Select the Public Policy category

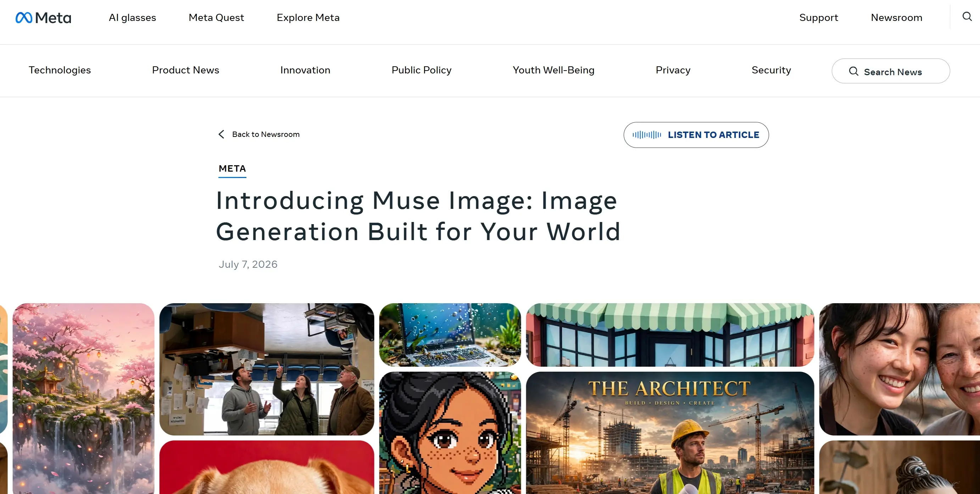coord(421,71)
